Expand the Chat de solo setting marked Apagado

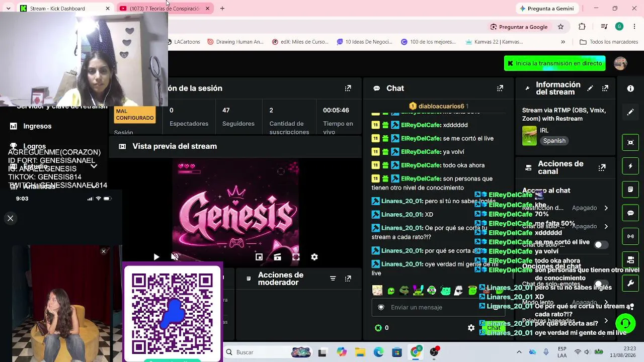click(x=606, y=226)
